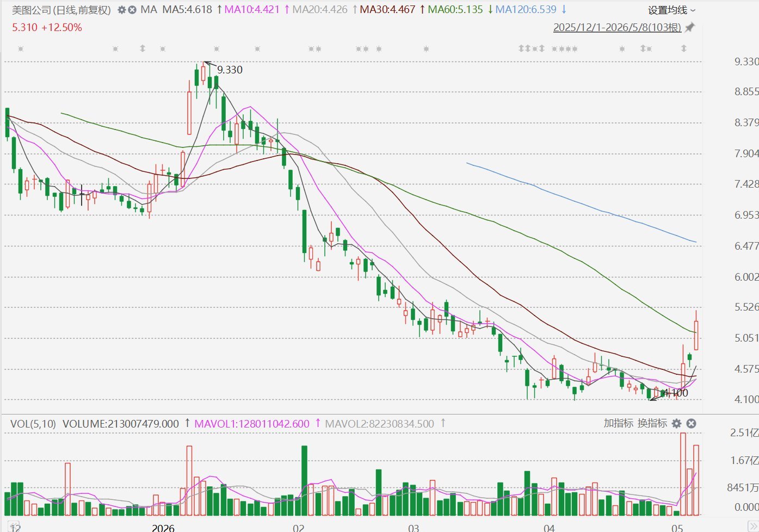Click the 6.953 price axis label
The width and height of the screenshot is (759, 532).
click(x=746, y=215)
